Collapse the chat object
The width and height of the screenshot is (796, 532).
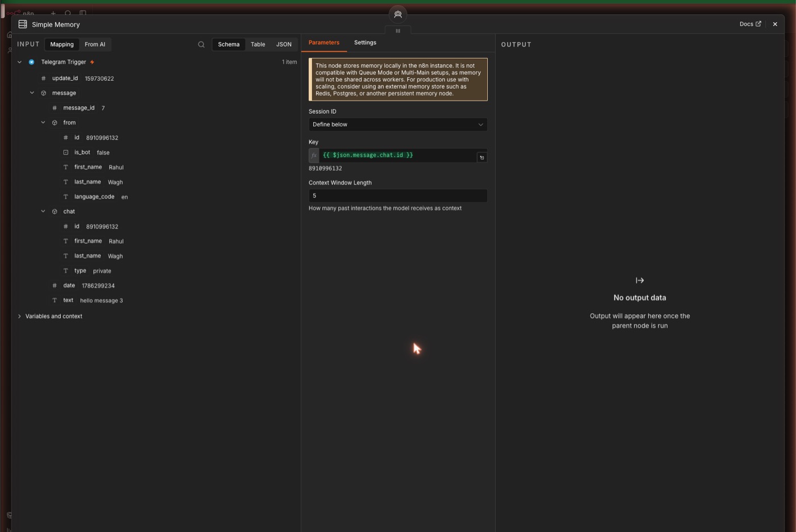pyautogui.click(x=43, y=211)
